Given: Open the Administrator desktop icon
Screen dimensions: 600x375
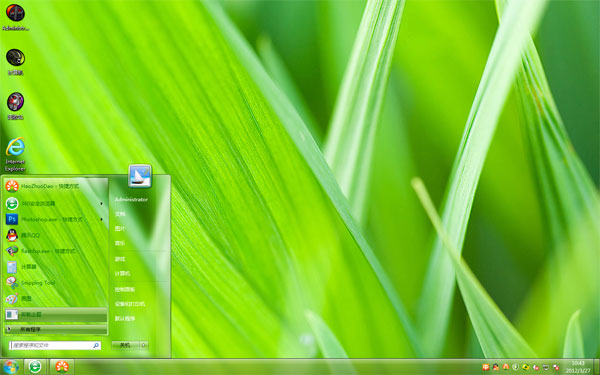Looking at the screenshot, I should pyautogui.click(x=15, y=17).
